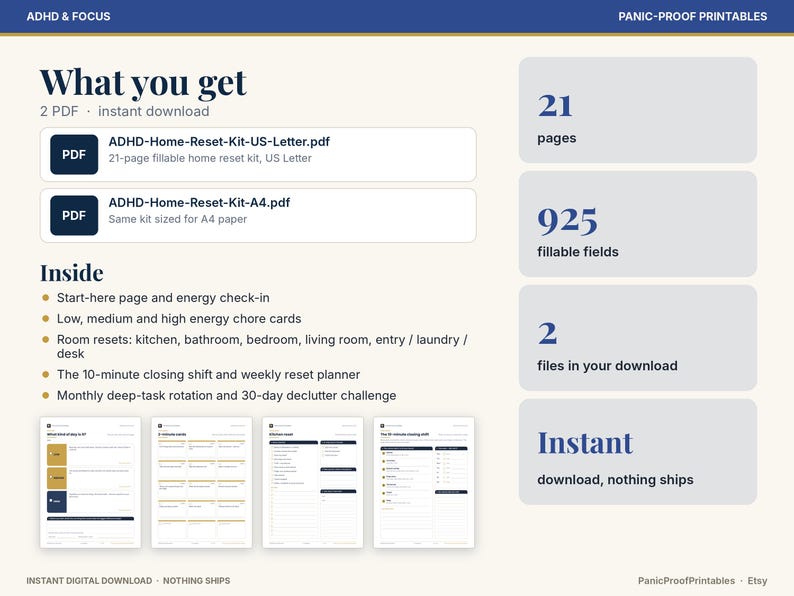Select ADHD-Home-Reset-Kit-US-Letter.pdf file name

point(219,142)
